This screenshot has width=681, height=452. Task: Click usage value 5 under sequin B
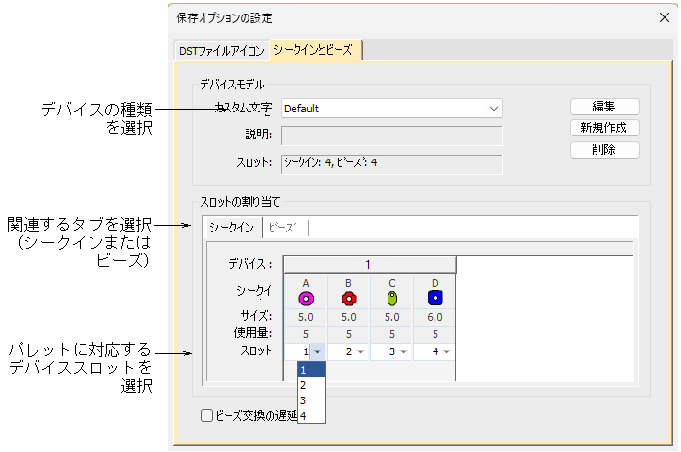pyautogui.click(x=348, y=334)
